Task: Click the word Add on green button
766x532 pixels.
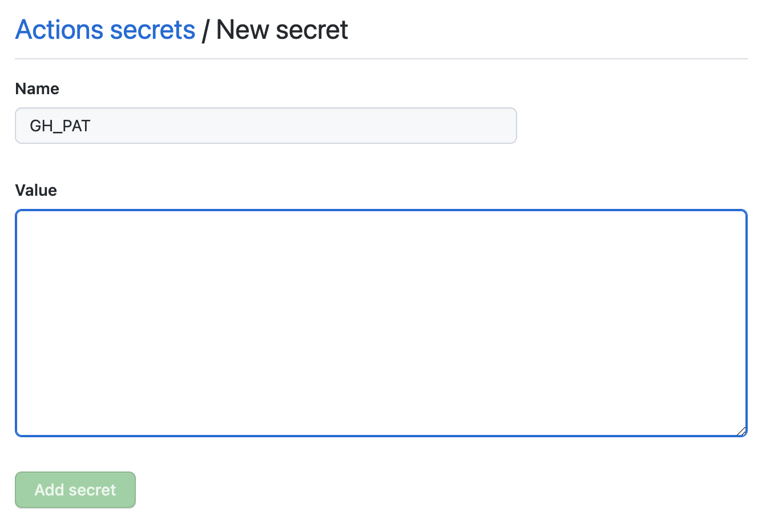Action: [x=49, y=490]
